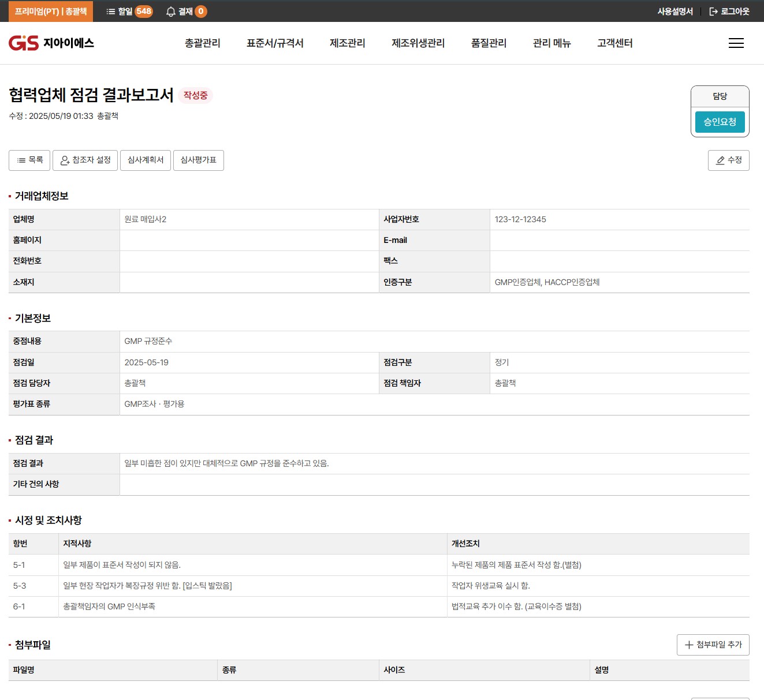Open the 표준서/규격서 menu
The image size is (764, 700).
point(275,43)
